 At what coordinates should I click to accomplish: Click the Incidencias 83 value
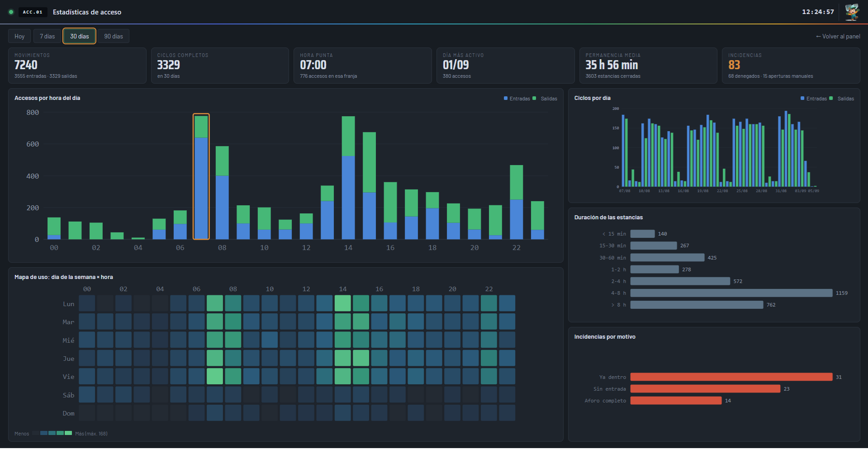(734, 65)
